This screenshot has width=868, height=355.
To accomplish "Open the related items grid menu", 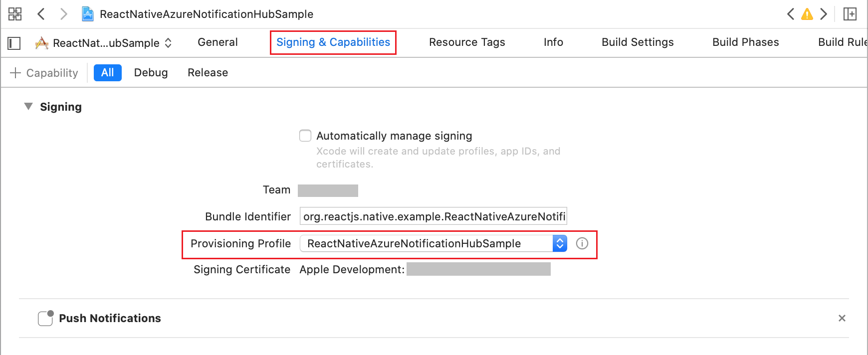I will point(15,14).
